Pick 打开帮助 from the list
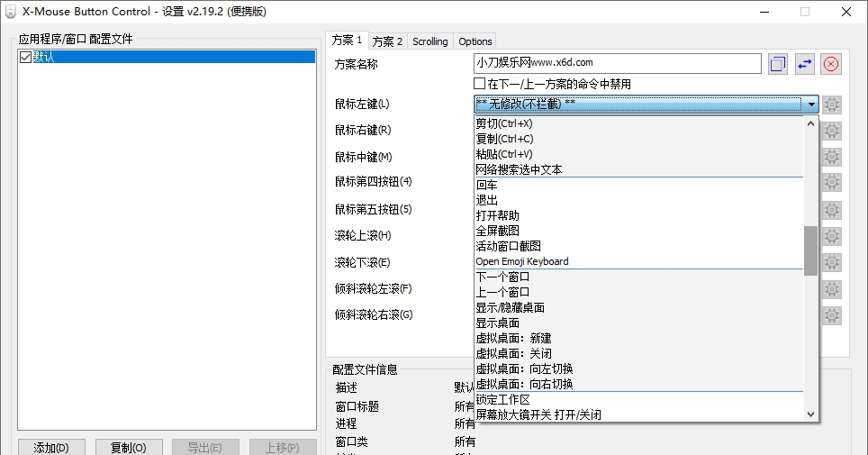Image resolution: width=868 pixels, height=455 pixels. click(638, 215)
